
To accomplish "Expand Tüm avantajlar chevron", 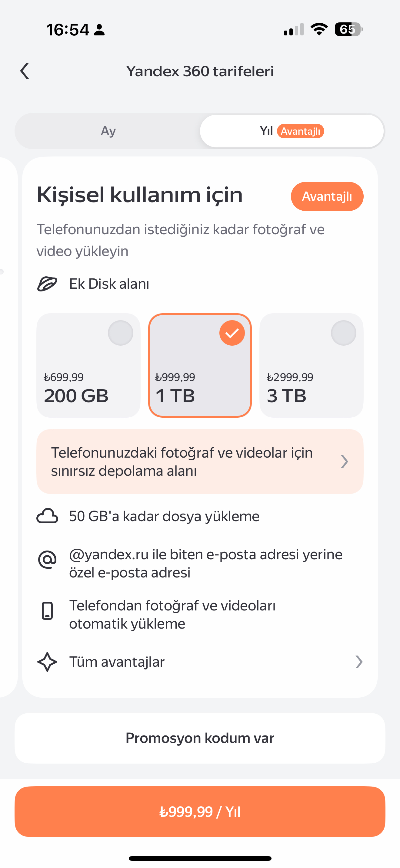I will [x=359, y=662].
